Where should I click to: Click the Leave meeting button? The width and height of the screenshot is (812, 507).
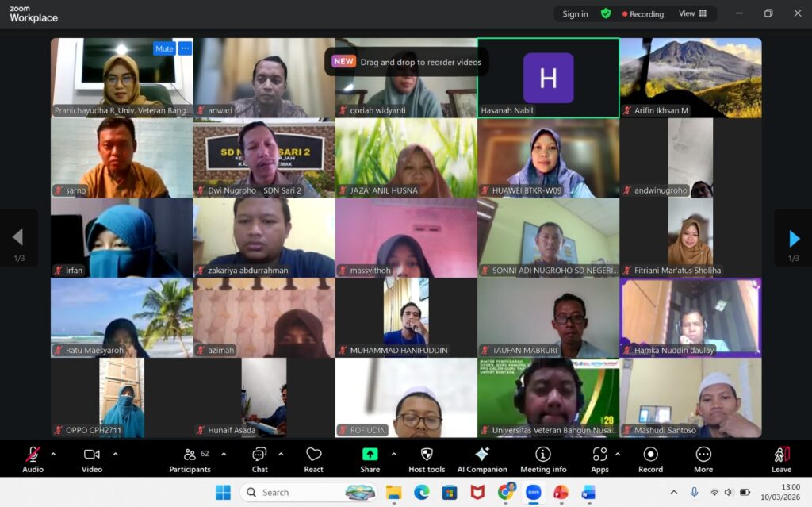coord(781,459)
